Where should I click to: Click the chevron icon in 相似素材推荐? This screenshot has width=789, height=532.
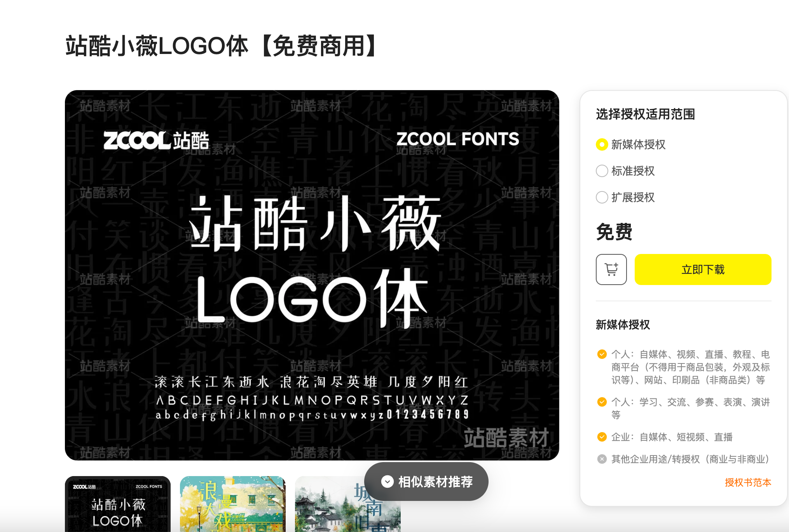387,482
